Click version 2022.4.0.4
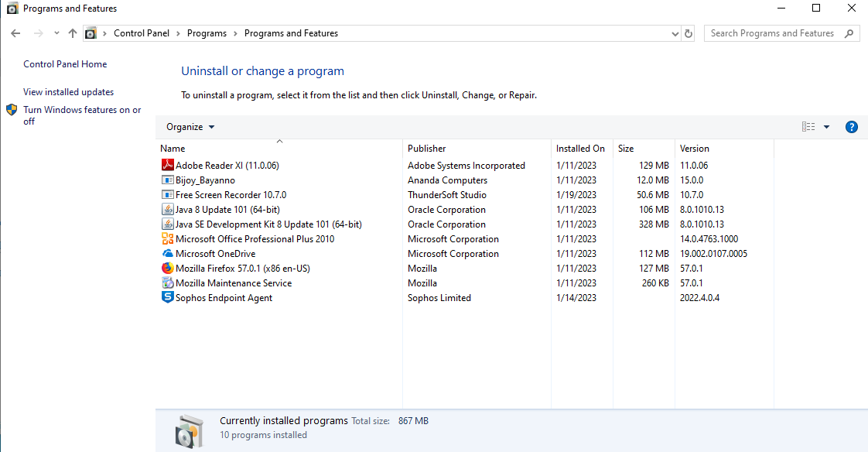The width and height of the screenshot is (868, 452). click(x=699, y=297)
